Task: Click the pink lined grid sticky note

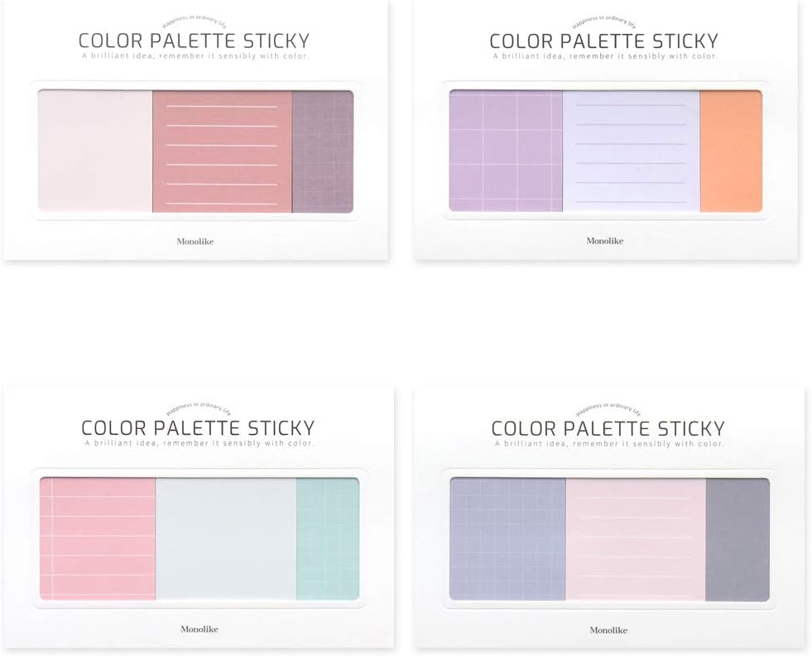Action: pos(98,539)
